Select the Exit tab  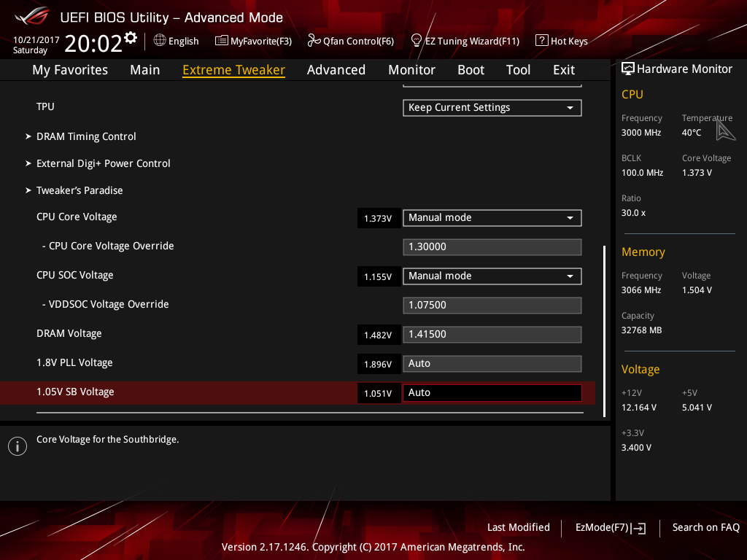click(x=564, y=70)
